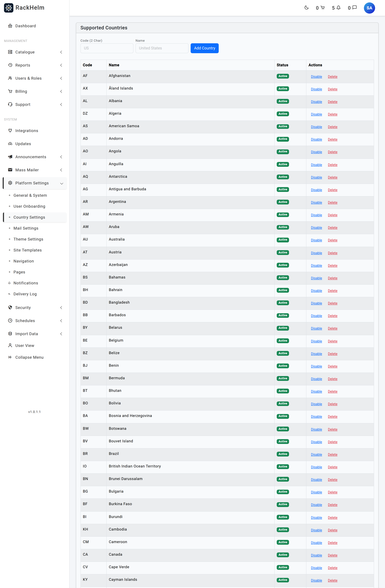Screen dimensions: 385x588
Task: Click the IO country code cell
Action: pos(93,467)
